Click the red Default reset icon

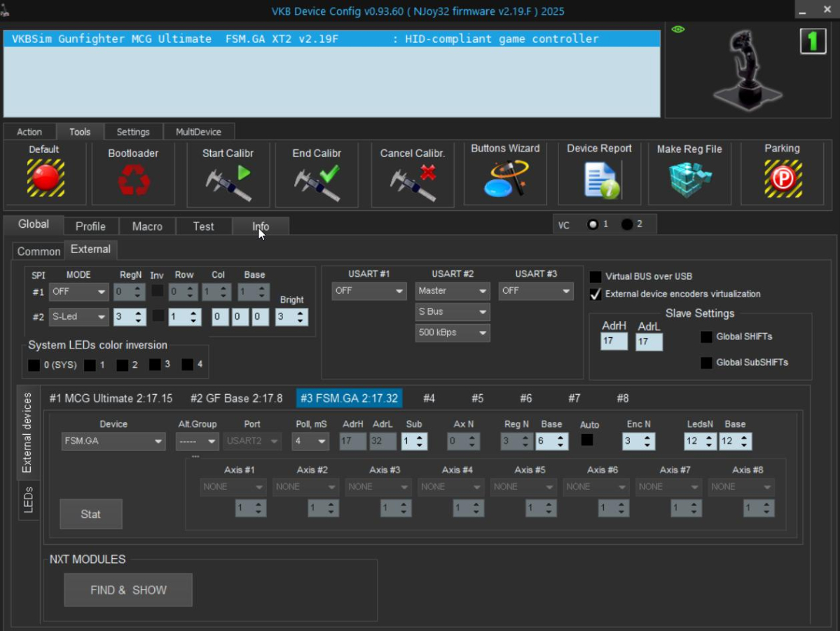pos(46,178)
